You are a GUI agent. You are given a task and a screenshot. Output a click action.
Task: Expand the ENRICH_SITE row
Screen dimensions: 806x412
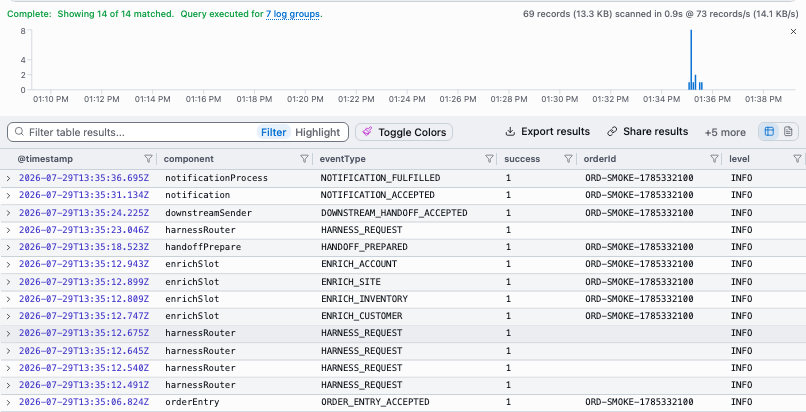pyautogui.click(x=8, y=282)
